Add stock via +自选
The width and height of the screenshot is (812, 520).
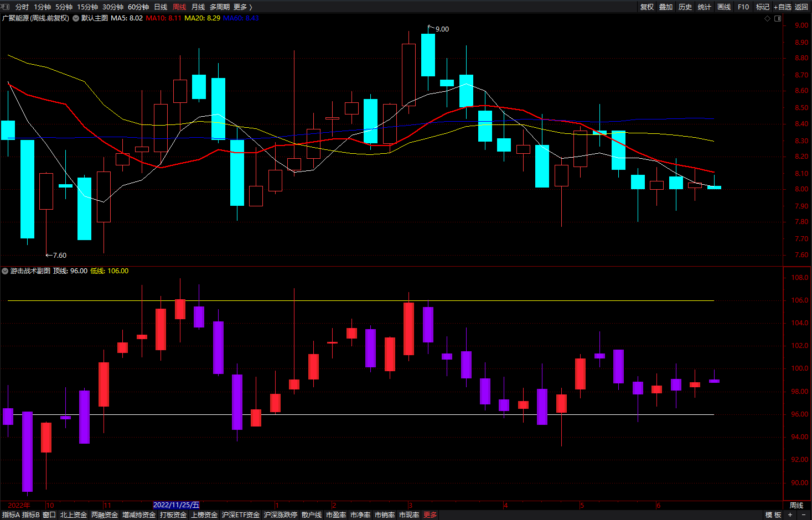(x=783, y=7)
